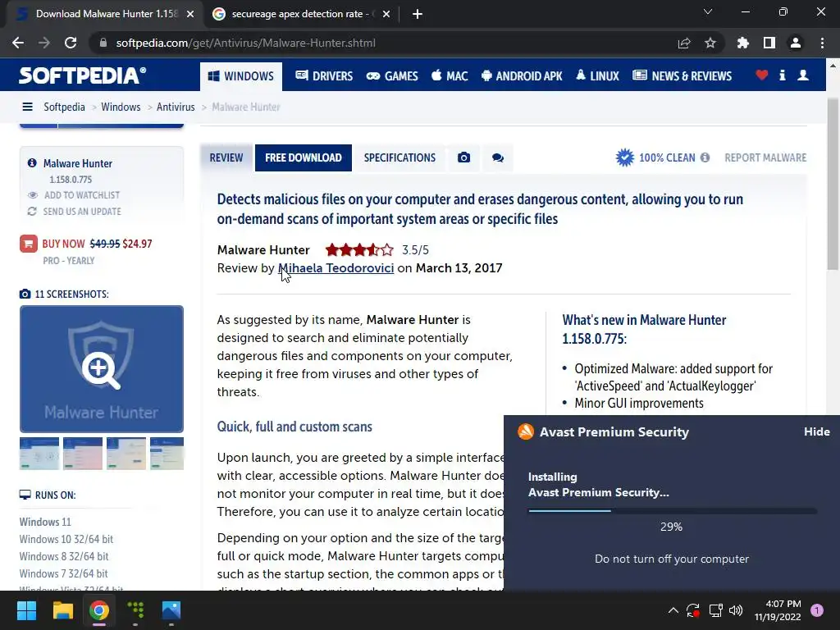Click BUY NOW $24.97 link
The height and width of the screenshot is (630, 840).
tap(97, 244)
